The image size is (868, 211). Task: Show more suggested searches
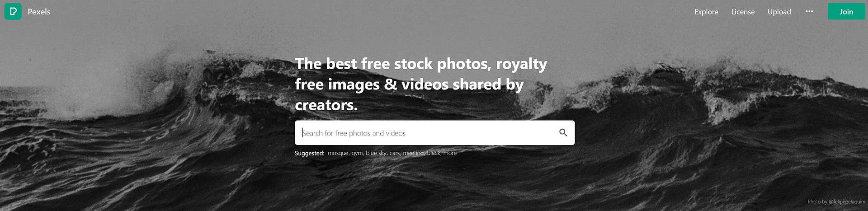[450, 153]
